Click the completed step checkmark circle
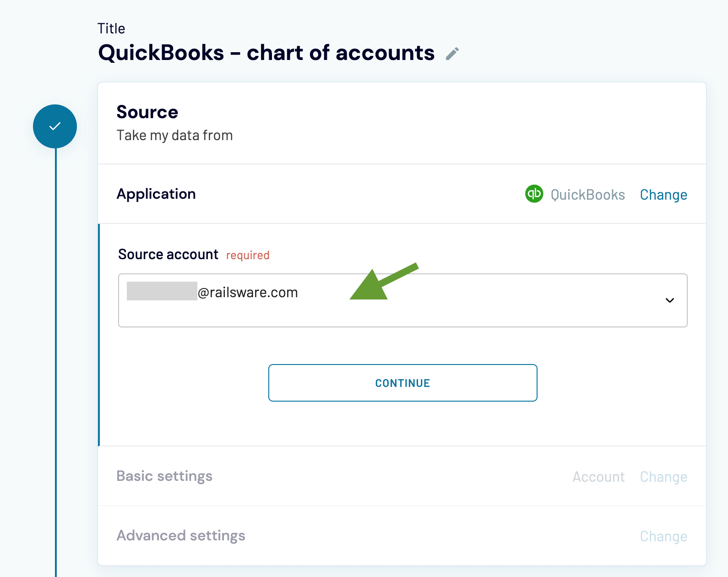The height and width of the screenshot is (577, 728). (x=55, y=126)
